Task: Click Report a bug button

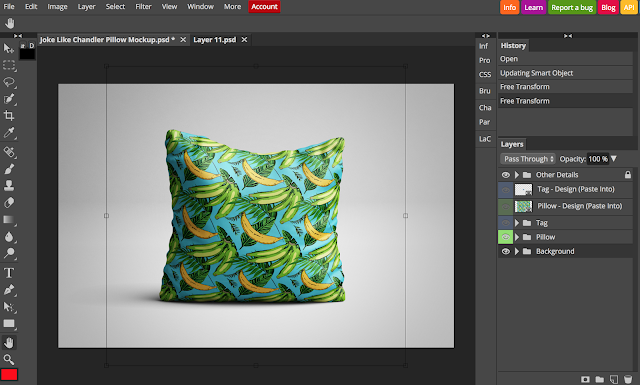Action: (x=572, y=7)
